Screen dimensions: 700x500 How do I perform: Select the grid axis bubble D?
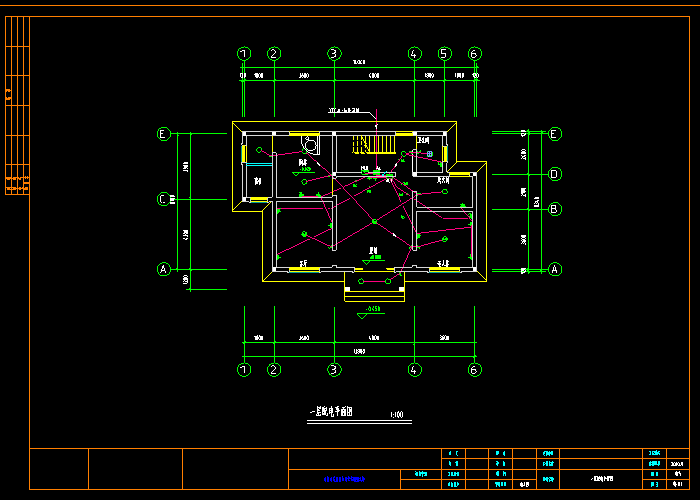coord(554,174)
